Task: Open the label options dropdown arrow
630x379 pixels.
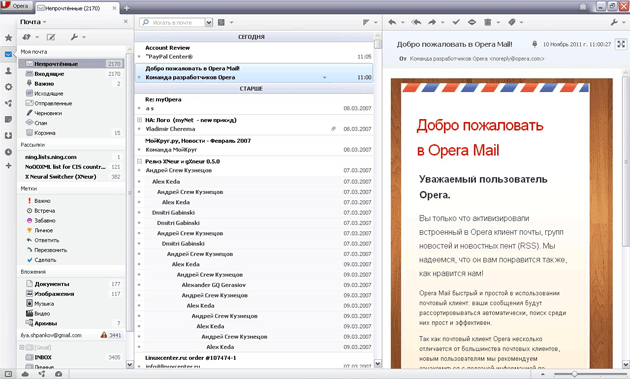Action: [x=522, y=23]
